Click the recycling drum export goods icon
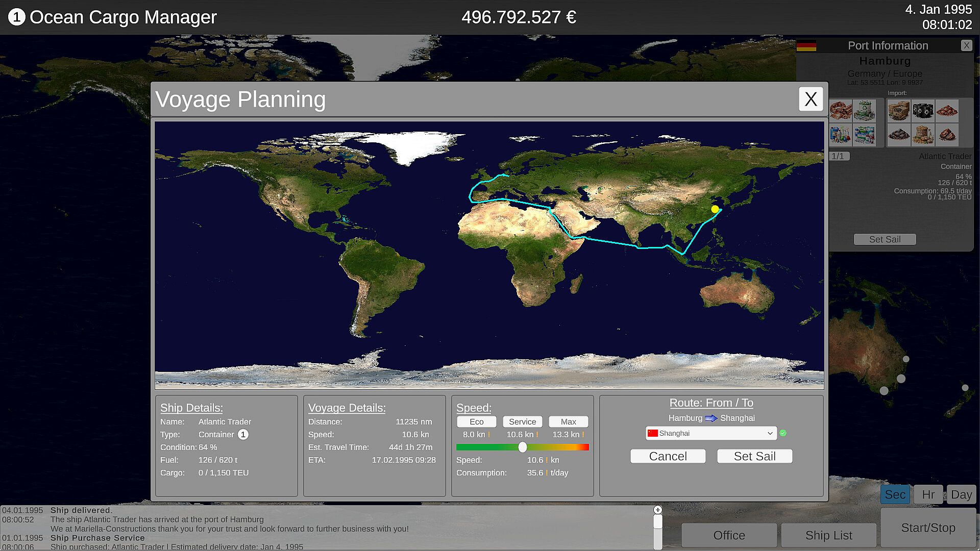Screen dimensions: 980x551 click(865, 111)
